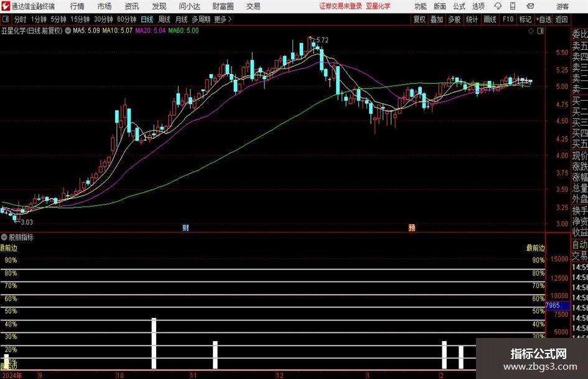Open the 版面 menu
Image resolution: width=588 pixels, height=379 pixels.
440,6
